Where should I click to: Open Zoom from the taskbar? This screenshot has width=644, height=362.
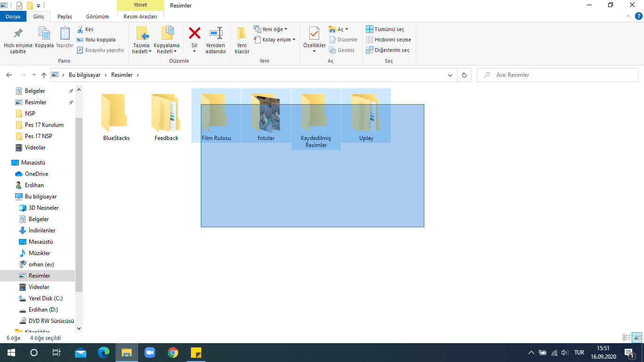click(150, 353)
